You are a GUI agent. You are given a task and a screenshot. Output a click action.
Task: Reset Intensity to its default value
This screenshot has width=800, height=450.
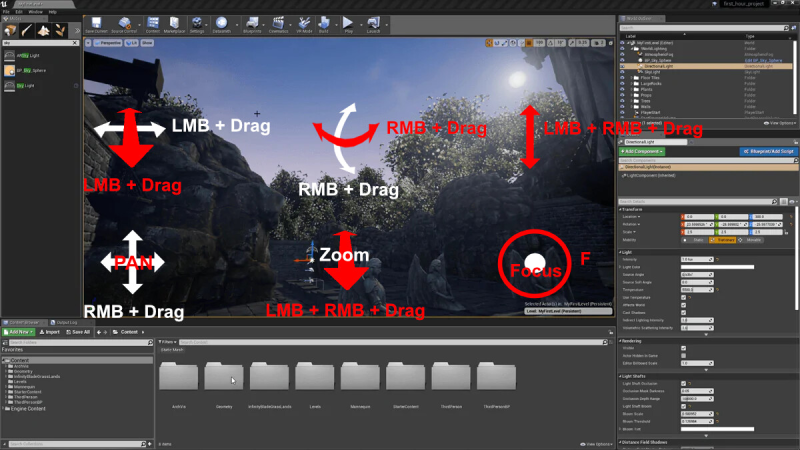pyautogui.click(x=717, y=260)
